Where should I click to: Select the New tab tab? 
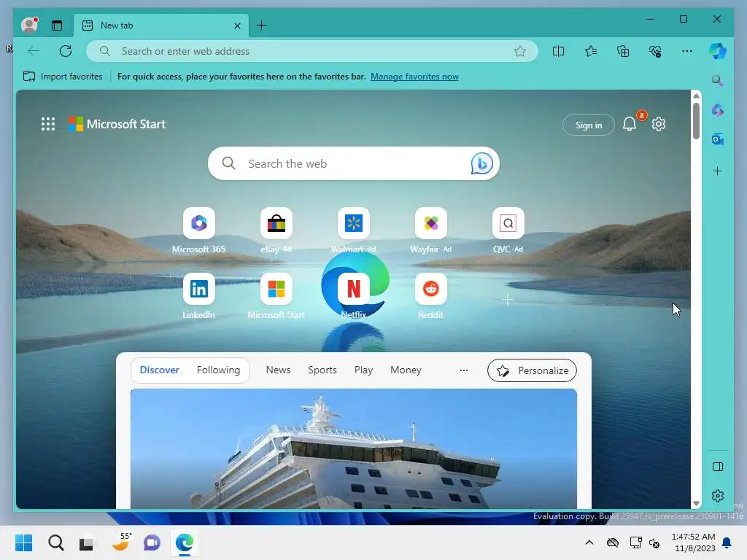161,26
